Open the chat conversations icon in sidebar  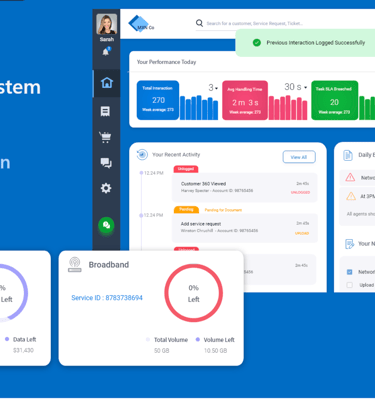tap(106, 163)
